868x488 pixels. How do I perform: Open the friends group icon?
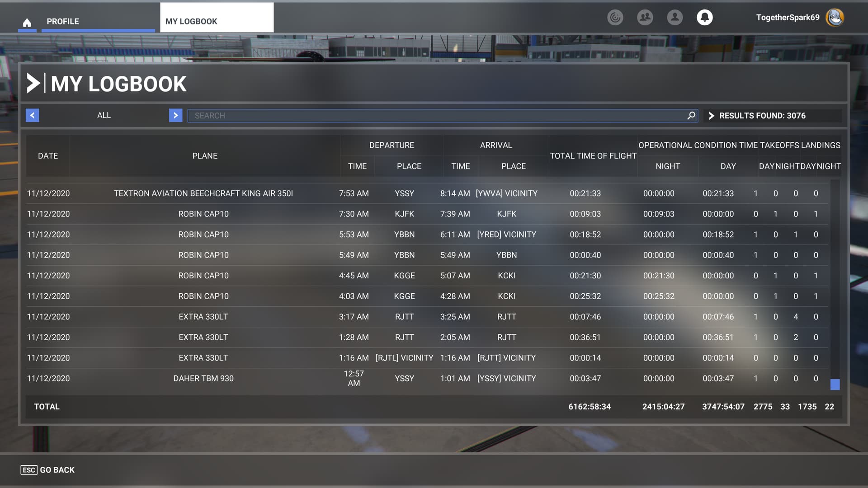(645, 18)
